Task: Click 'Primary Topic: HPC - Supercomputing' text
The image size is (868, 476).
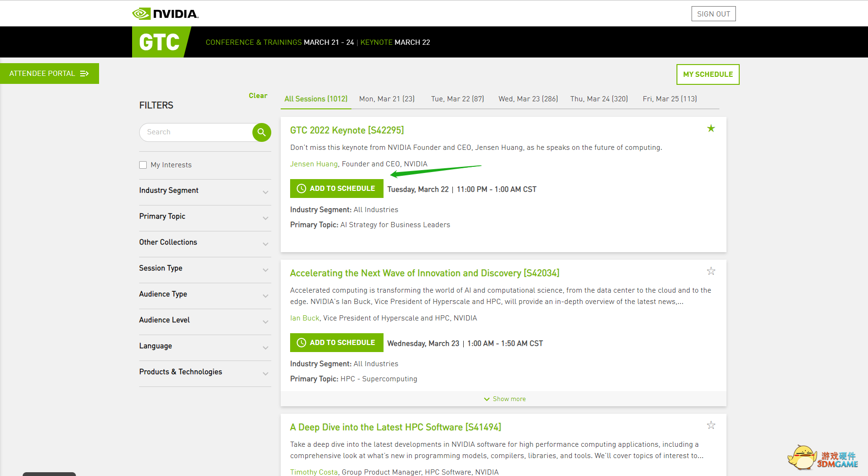Action: [353, 379]
